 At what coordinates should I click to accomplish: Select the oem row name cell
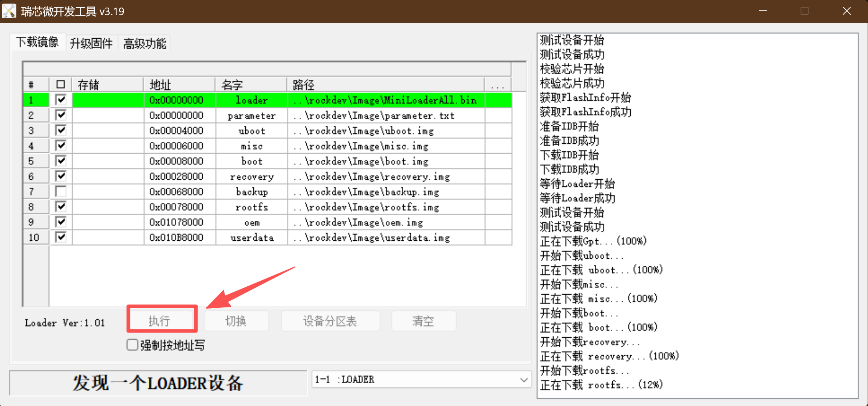[251, 222]
